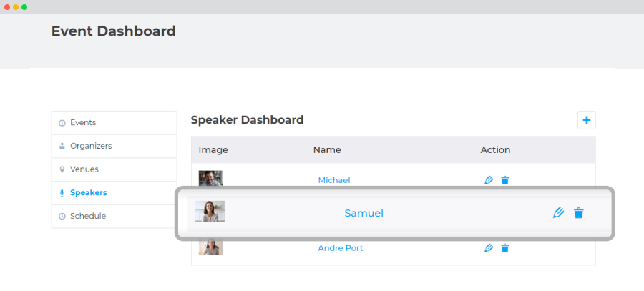The image size is (644, 291).
Task: Click Samuel's speaker photo thumbnail
Action: [x=210, y=212]
